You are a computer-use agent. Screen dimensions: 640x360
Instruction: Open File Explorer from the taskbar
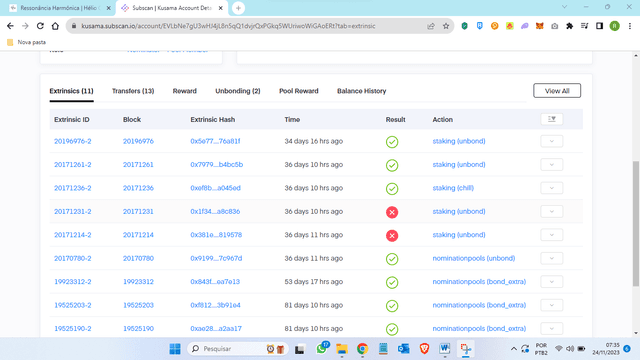click(x=342, y=349)
